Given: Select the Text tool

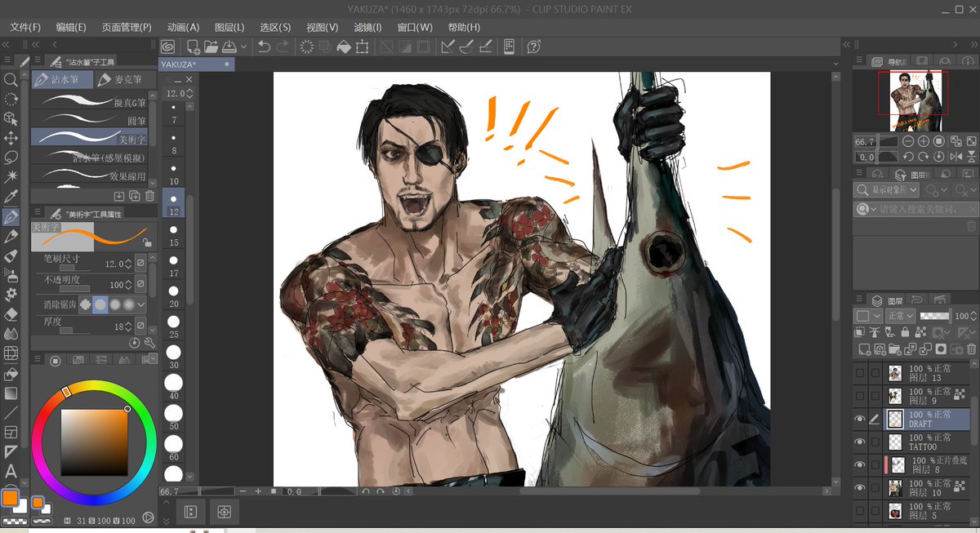Looking at the screenshot, I should click(x=11, y=471).
